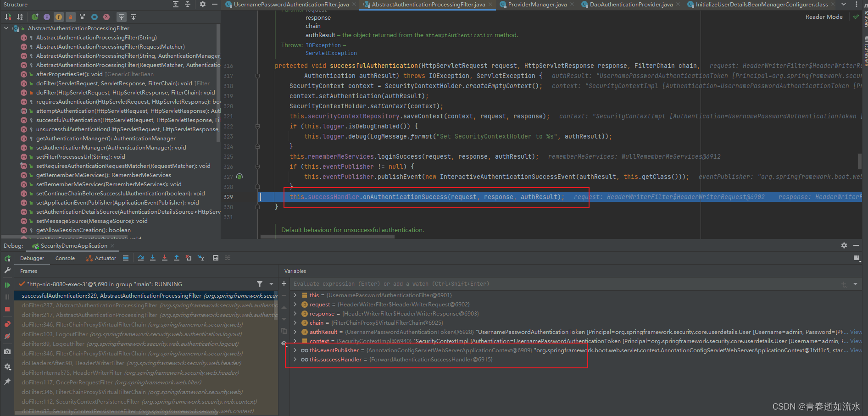
Task: Click IOException link in Javadoc
Action: click(x=323, y=45)
